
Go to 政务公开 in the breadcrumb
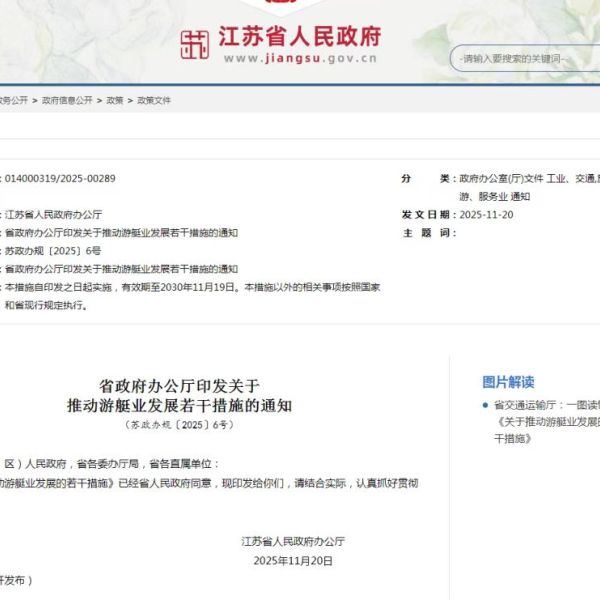(13, 101)
